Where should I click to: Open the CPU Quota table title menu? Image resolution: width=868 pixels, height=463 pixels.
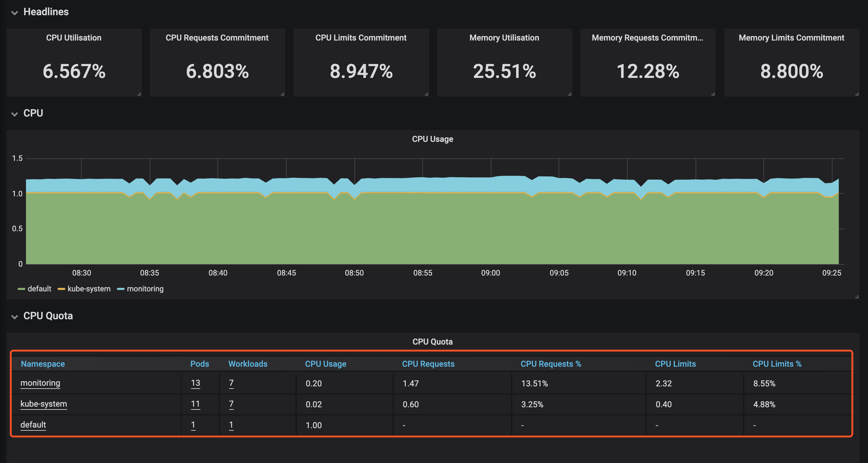tap(432, 342)
